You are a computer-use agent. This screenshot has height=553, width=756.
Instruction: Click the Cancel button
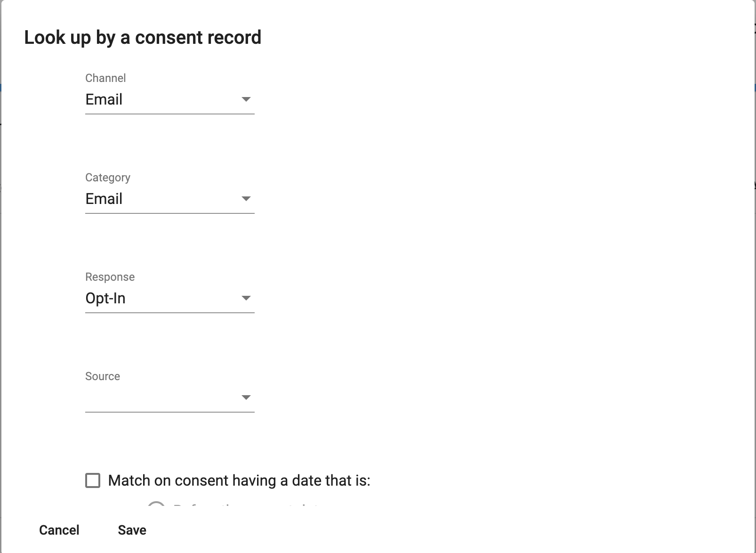tap(59, 530)
